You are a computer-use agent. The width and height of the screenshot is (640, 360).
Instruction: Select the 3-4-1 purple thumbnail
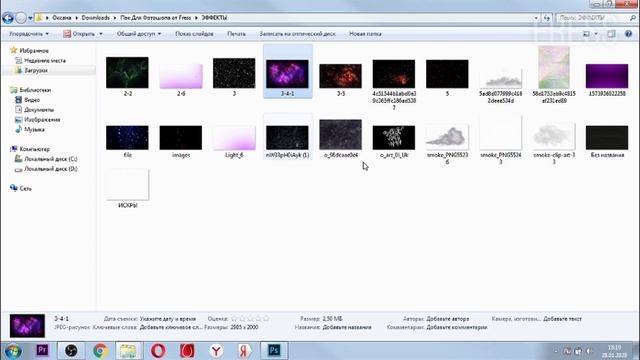tap(287, 74)
